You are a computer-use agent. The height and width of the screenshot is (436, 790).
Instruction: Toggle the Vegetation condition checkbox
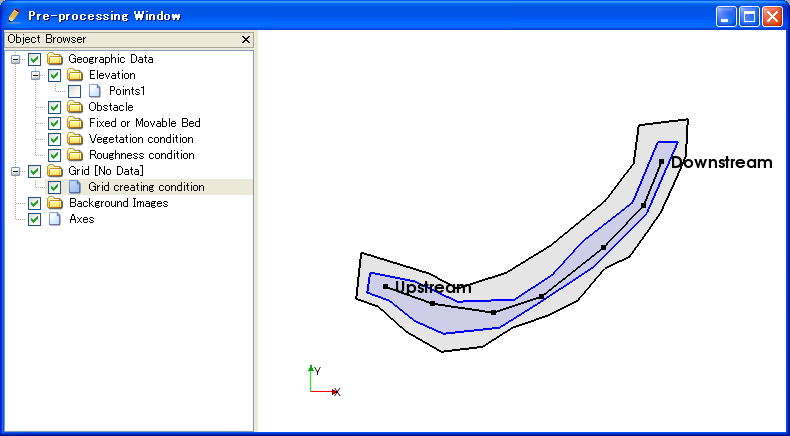(x=54, y=139)
